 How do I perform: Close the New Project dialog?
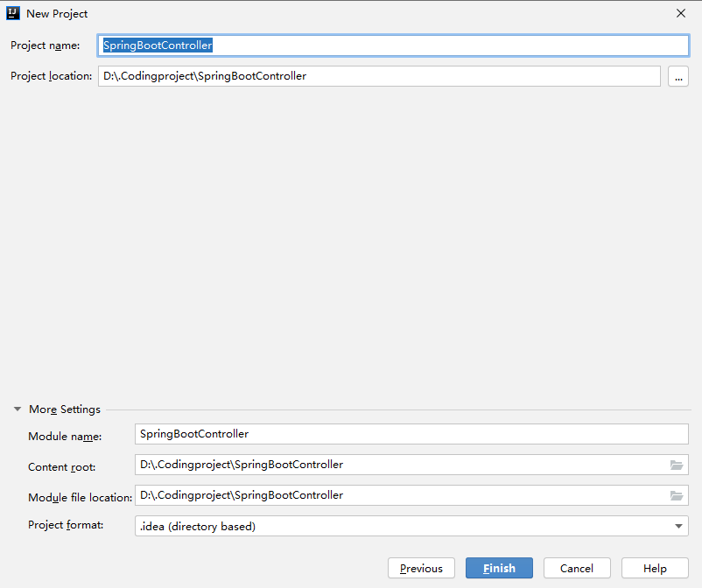(x=680, y=13)
